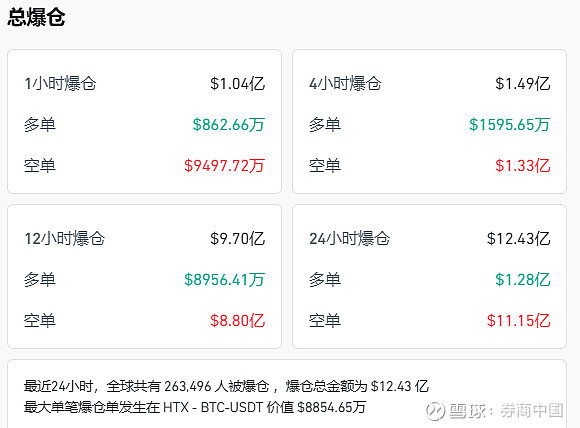Screen dimensions: 580x428
Task: Select the 12小时爆仓 label
Action: [65, 239]
